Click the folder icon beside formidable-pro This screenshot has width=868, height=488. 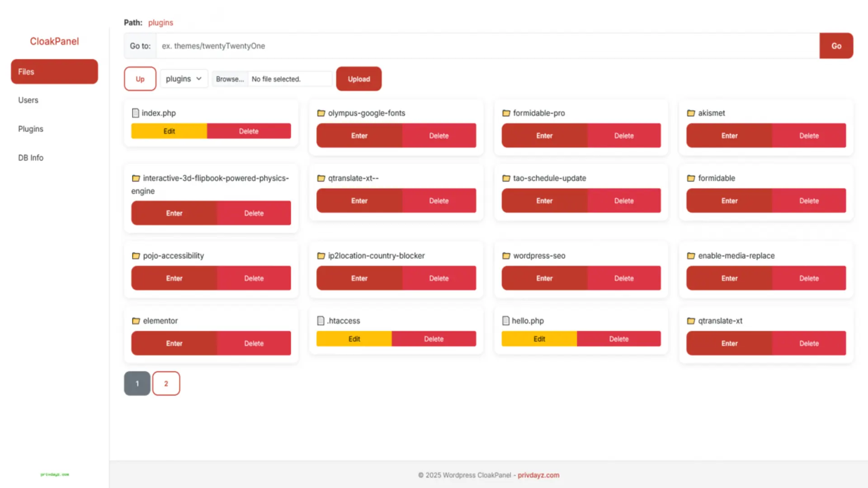click(506, 113)
